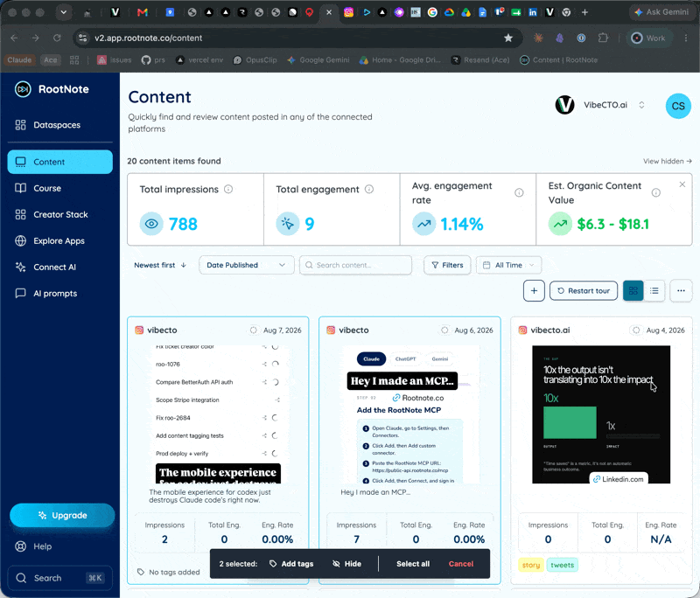Close the Est. Organic Content Value card

click(682, 184)
